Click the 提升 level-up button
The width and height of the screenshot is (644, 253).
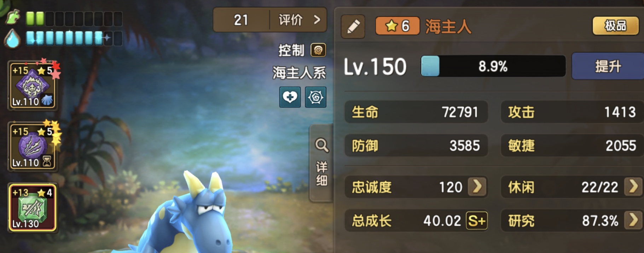point(608,66)
